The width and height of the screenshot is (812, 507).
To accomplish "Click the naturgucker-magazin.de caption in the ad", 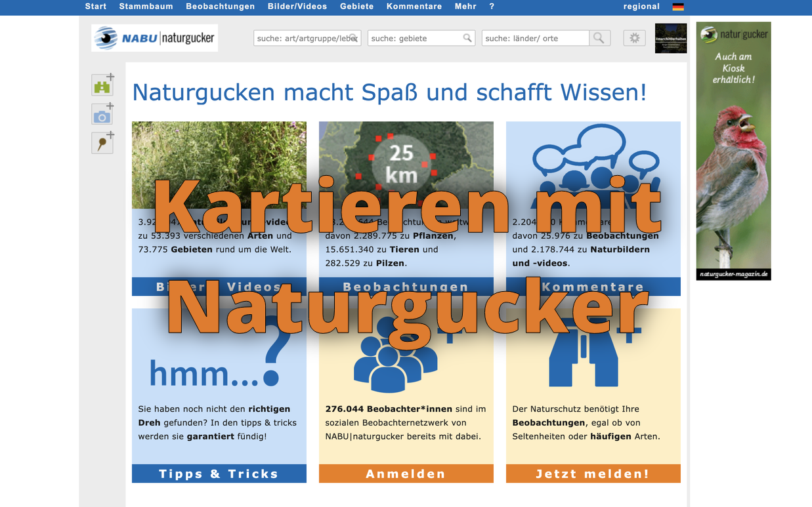I will click(x=734, y=274).
